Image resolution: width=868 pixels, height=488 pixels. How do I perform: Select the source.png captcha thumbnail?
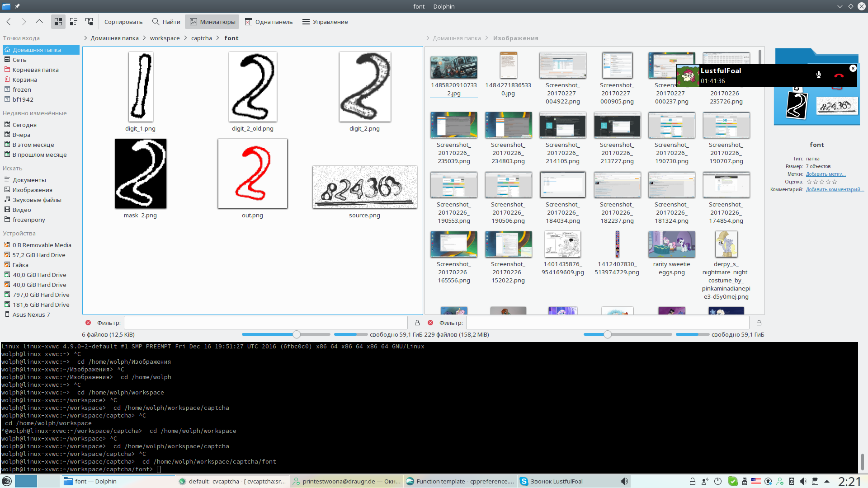[x=365, y=187]
